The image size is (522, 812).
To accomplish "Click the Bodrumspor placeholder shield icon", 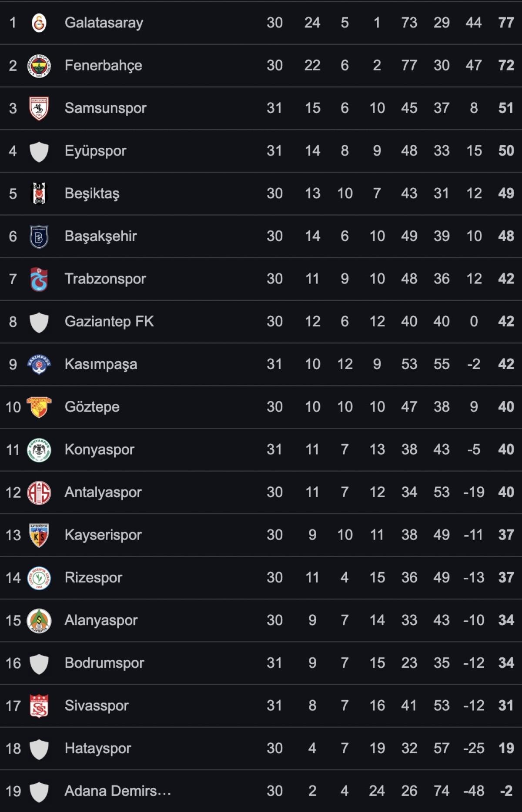I will [x=39, y=663].
